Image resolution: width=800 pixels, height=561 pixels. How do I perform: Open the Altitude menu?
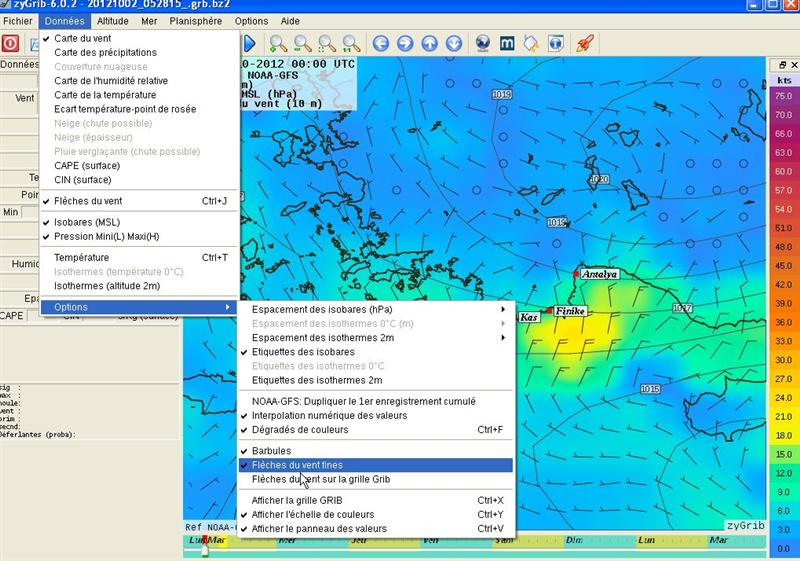click(x=113, y=21)
